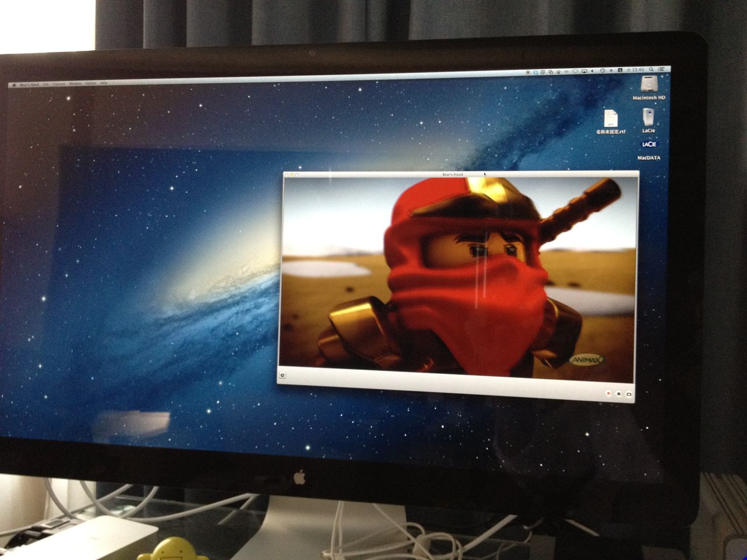Click the Bear's Hand window title bar
Viewport: 747px width, 560px height.
coord(461,174)
